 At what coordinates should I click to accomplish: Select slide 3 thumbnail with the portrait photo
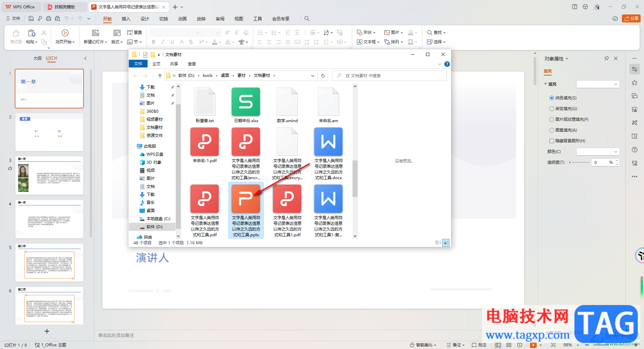49,176
